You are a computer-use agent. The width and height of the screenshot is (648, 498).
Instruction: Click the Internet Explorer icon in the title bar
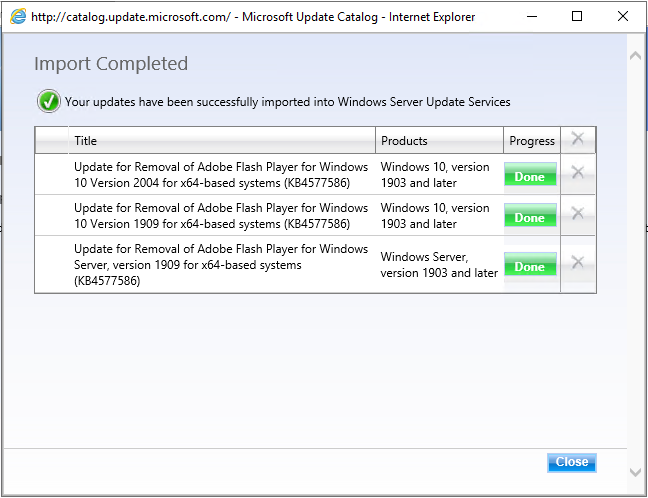18,17
